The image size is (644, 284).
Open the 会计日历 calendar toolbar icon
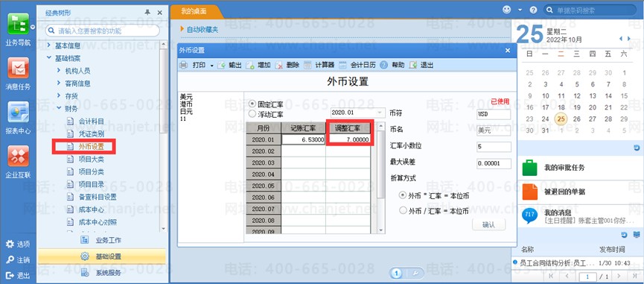[342, 65]
